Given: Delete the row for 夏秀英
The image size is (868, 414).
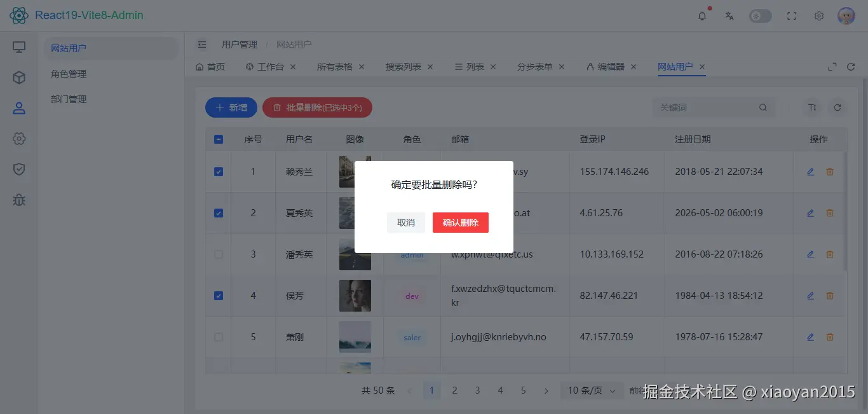Looking at the screenshot, I should pos(829,213).
